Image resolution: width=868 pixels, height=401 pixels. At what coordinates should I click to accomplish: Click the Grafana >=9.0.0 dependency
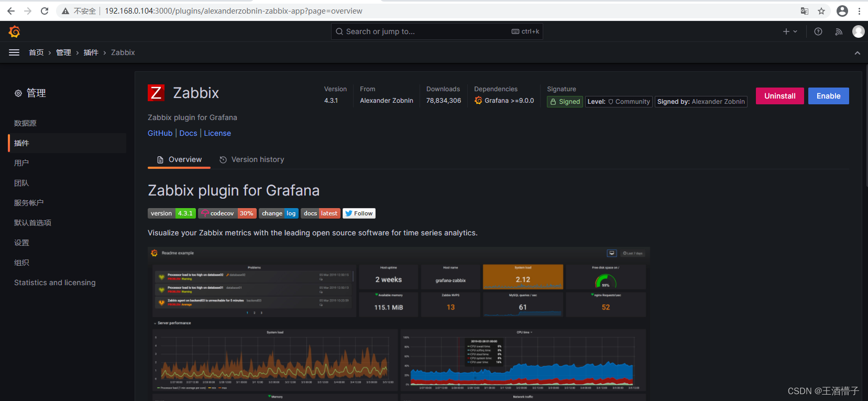click(504, 101)
